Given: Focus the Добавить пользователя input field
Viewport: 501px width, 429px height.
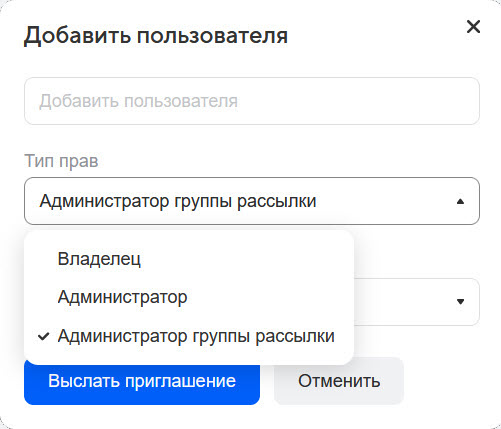Looking at the screenshot, I should 252,101.
